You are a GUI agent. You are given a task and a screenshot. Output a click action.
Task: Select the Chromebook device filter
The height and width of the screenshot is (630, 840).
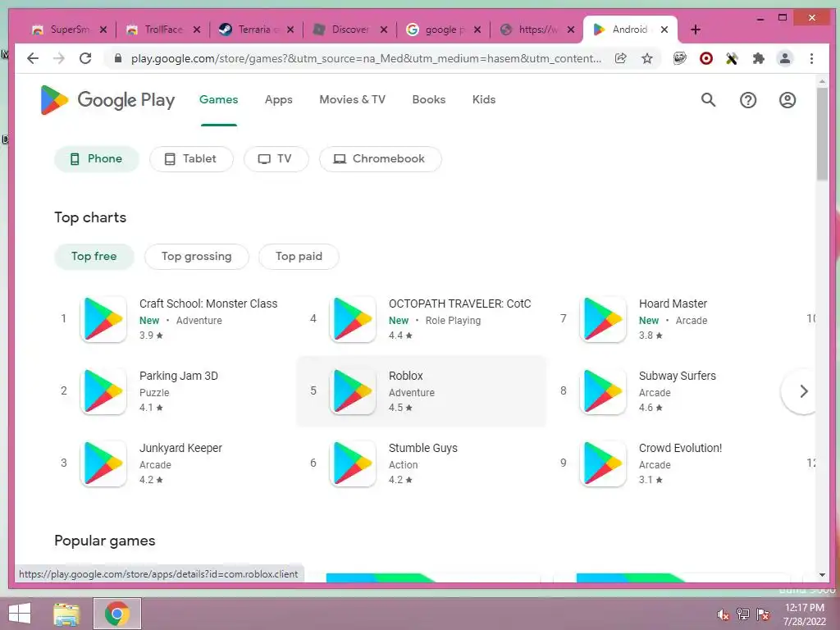pos(381,159)
